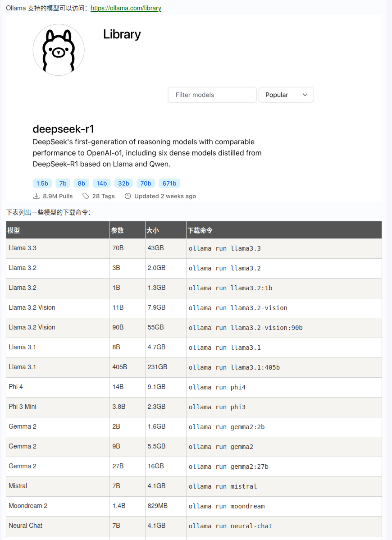Image resolution: width=392 pixels, height=540 pixels.
Task: Click the ollama run llama3.2:1b command
Action: 231,288
